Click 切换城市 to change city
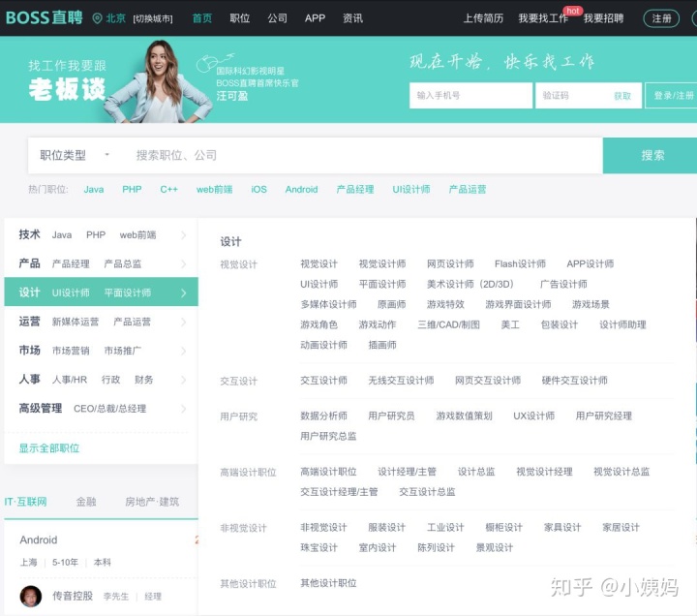 pyautogui.click(x=153, y=18)
